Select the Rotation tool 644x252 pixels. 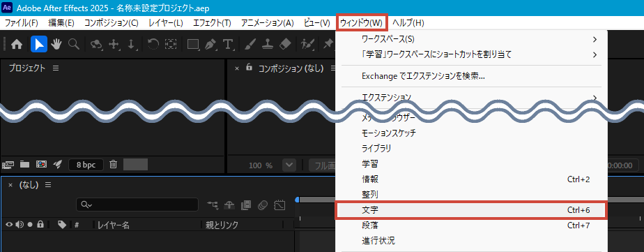point(153,45)
